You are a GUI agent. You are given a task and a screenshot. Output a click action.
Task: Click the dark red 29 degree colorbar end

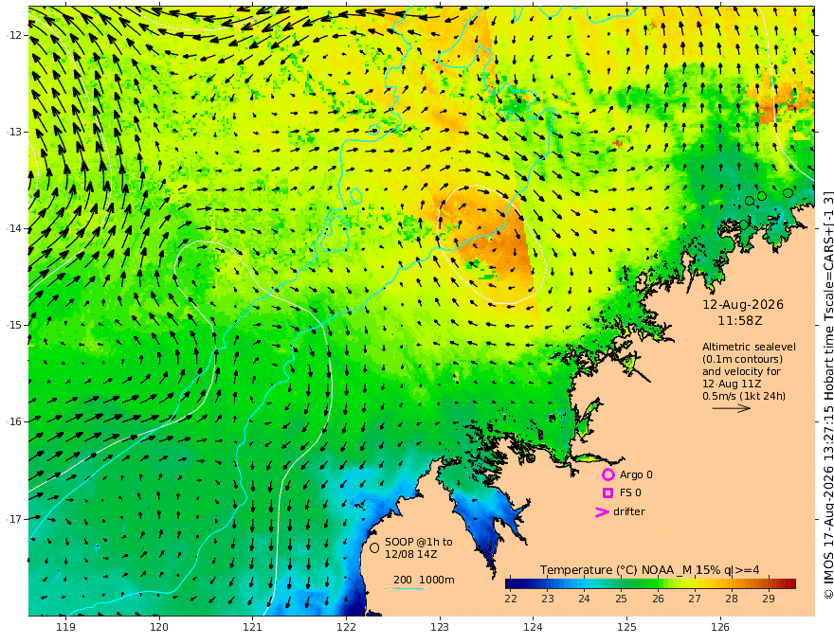pyautogui.click(x=789, y=583)
